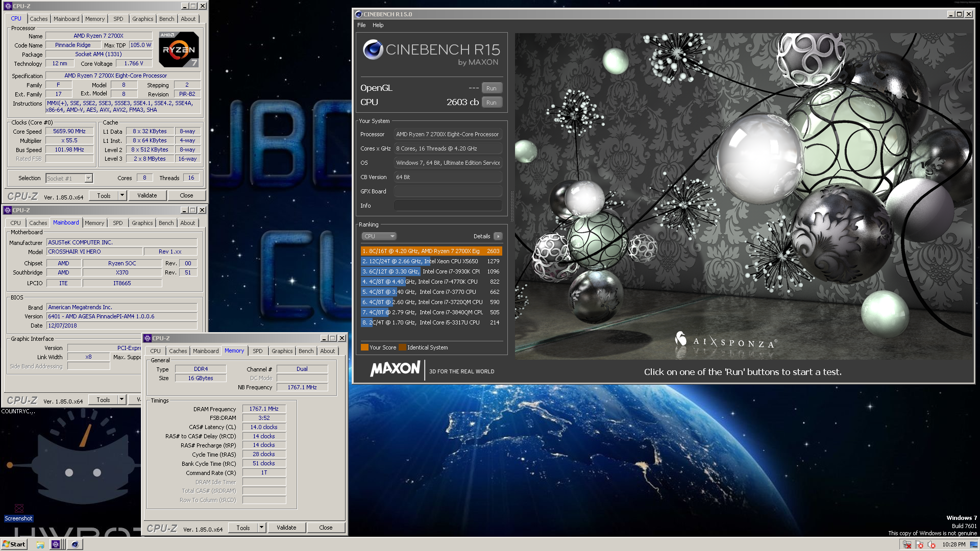Click Close in the Memory CPU-Z window

(326, 528)
